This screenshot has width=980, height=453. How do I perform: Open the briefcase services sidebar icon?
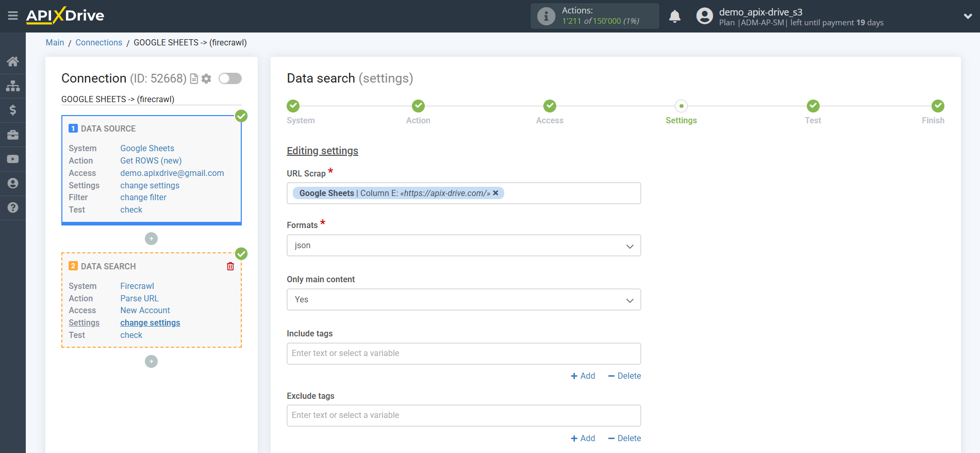(13, 135)
